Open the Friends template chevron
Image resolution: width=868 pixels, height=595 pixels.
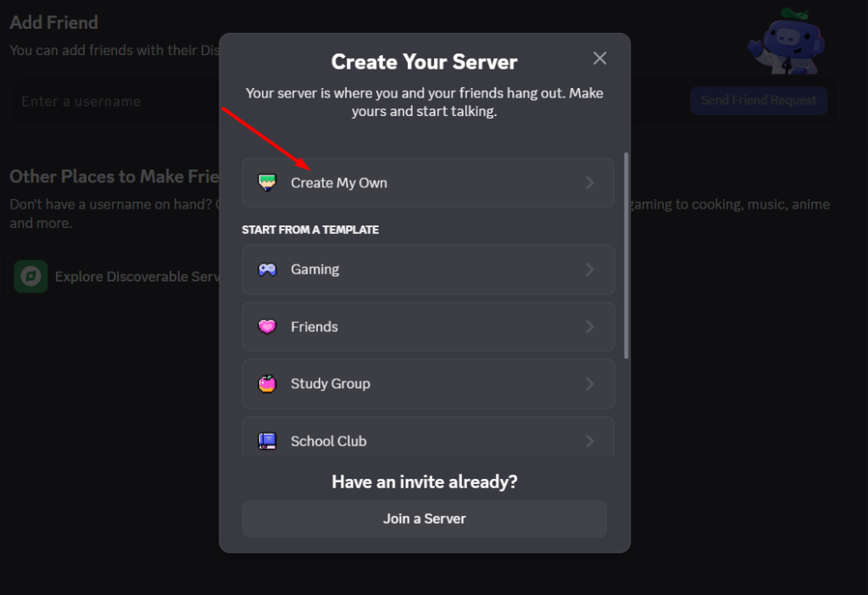(x=590, y=326)
